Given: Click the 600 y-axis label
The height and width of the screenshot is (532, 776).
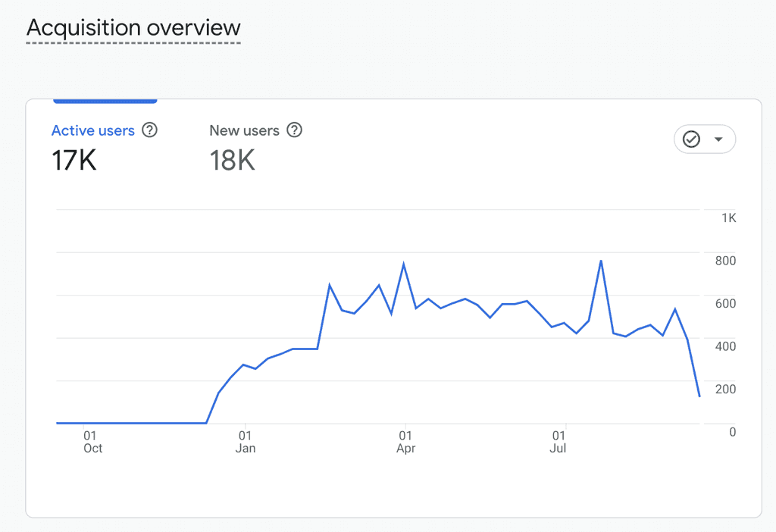Looking at the screenshot, I should 725,303.
